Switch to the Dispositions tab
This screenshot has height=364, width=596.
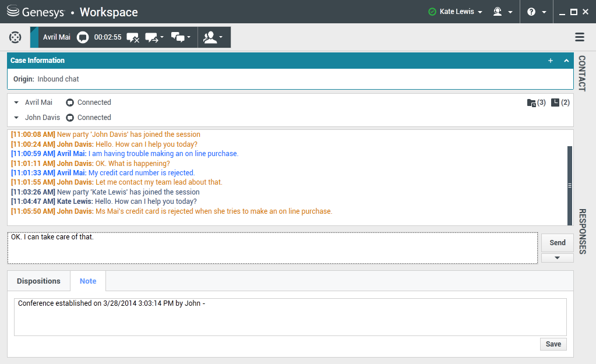38,281
